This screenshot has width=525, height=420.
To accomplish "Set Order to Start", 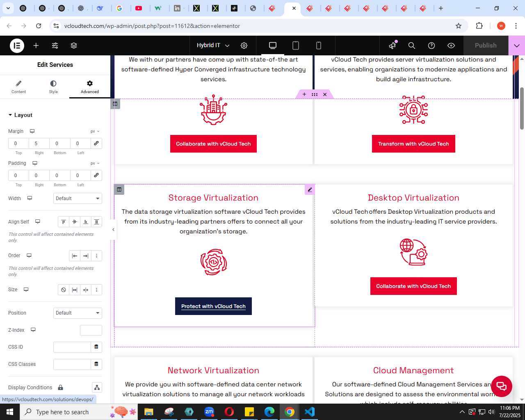I will [x=75, y=256].
